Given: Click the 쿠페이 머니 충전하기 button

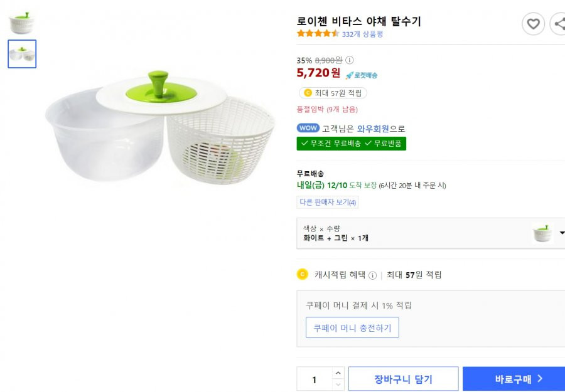Looking at the screenshot, I should [352, 327].
